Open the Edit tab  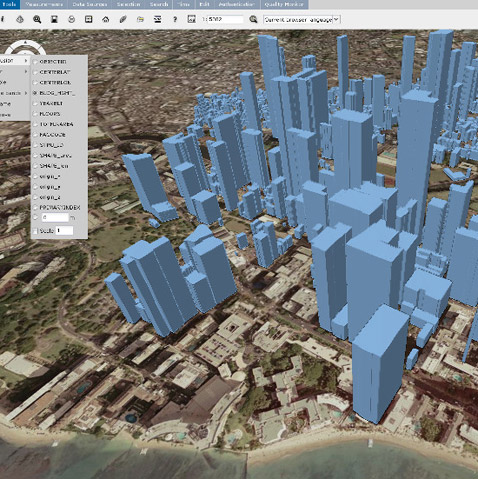pyautogui.click(x=204, y=4)
